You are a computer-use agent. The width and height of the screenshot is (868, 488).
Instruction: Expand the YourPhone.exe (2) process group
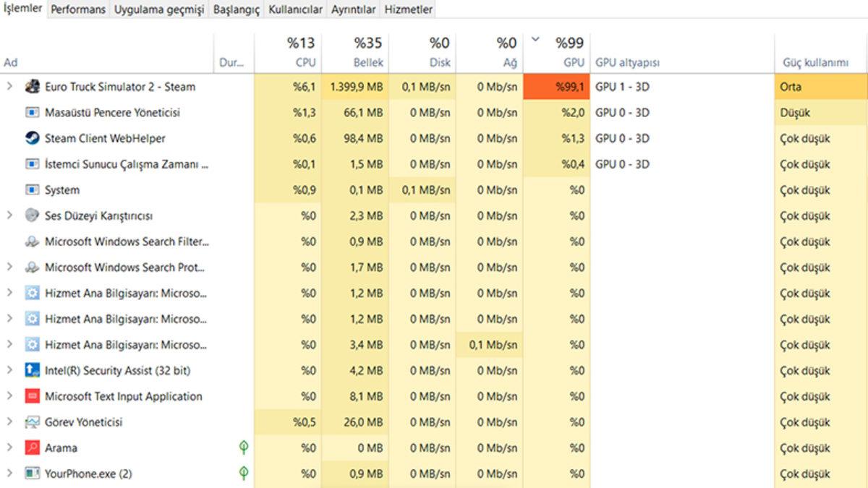(9, 474)
